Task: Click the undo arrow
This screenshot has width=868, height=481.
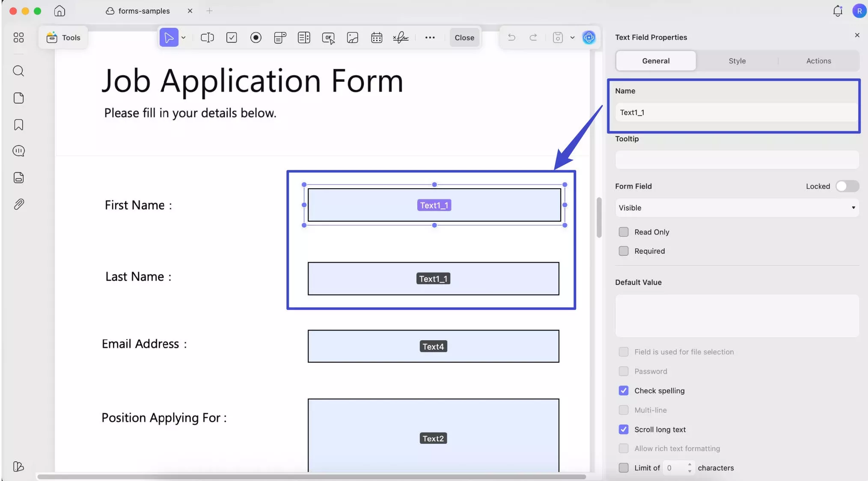Action: pos(511,38)
